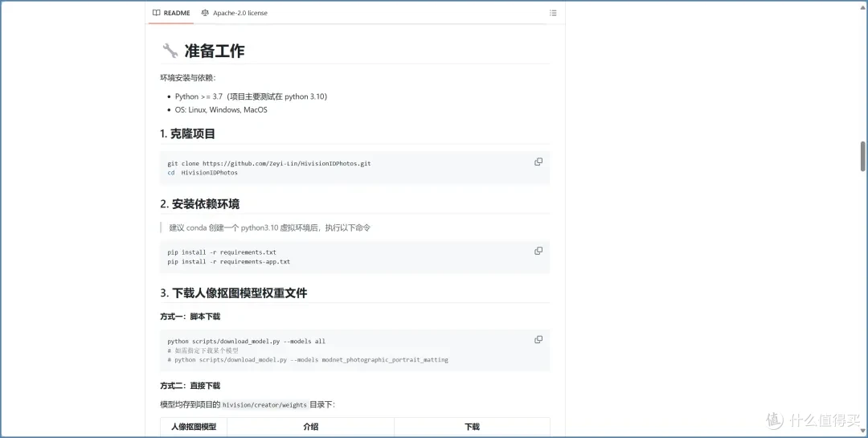This screenshot has height=438, width=868.
Task: Click the 方式一：脚本下载 label
Action: [x=190, y=317]
